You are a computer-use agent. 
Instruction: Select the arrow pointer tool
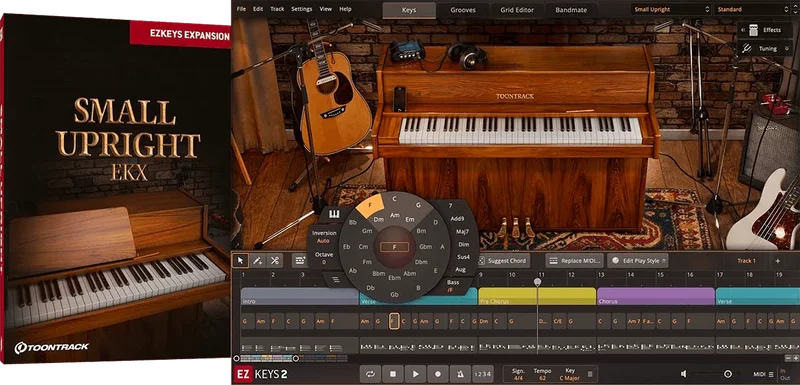[241, 261]
